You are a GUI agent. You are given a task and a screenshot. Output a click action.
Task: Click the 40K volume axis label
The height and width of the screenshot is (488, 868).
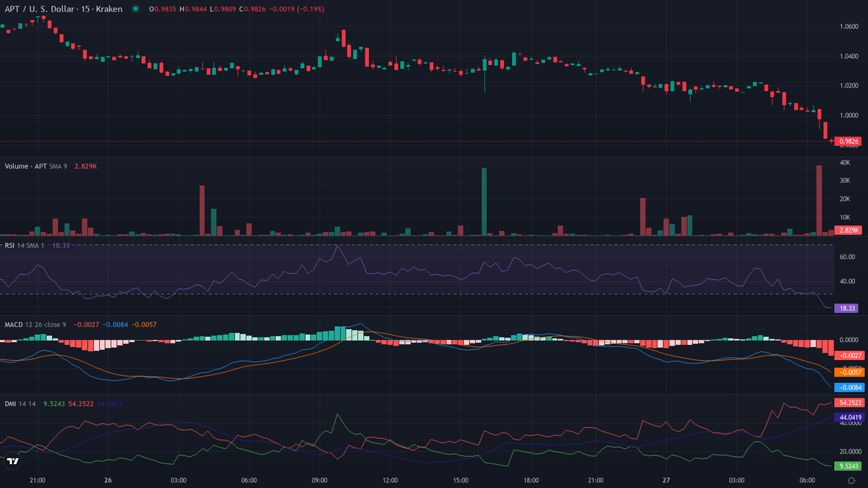pos(844,163)
